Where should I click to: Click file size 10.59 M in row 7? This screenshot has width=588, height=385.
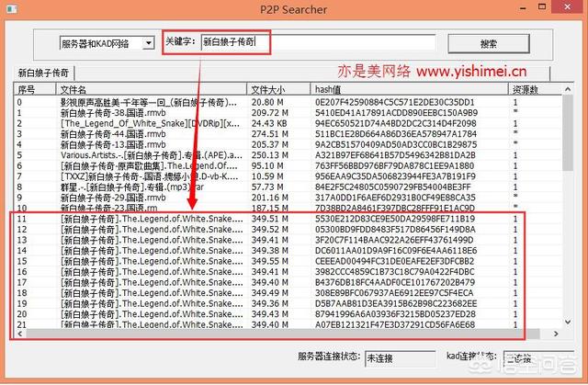(269, 176)
